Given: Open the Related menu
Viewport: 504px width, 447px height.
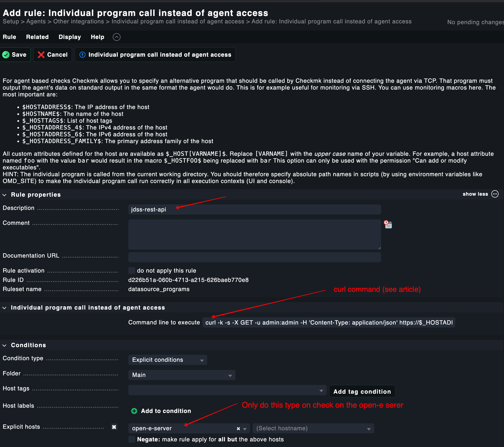Looking at the screenshot, I should pos(37,37).
